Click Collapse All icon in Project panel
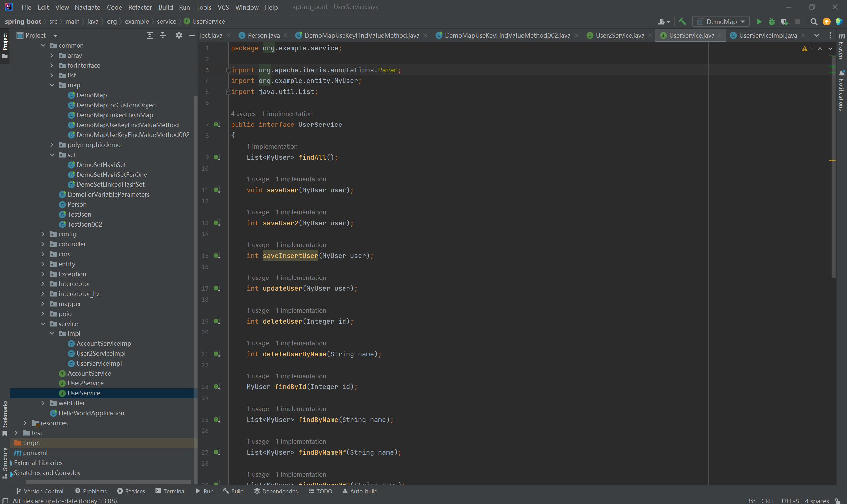Image resolution: width=847 pixels, height=504 pixels. click(x=163, y=35)
